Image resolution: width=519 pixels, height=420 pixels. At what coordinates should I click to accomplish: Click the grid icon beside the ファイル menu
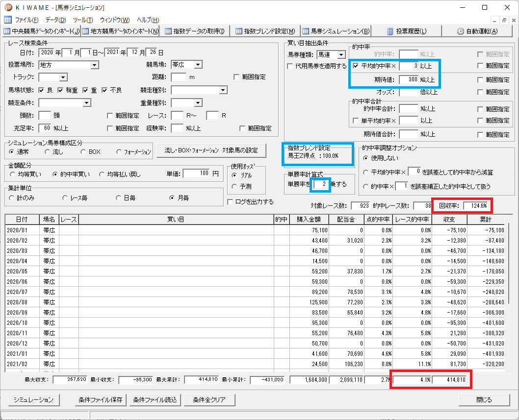[x=8, y=20]
